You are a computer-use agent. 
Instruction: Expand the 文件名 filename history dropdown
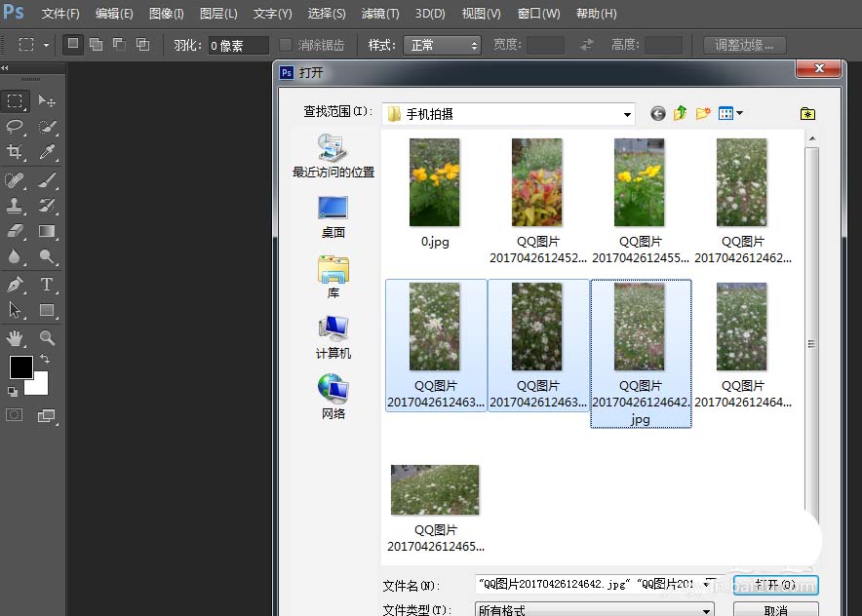708,584
